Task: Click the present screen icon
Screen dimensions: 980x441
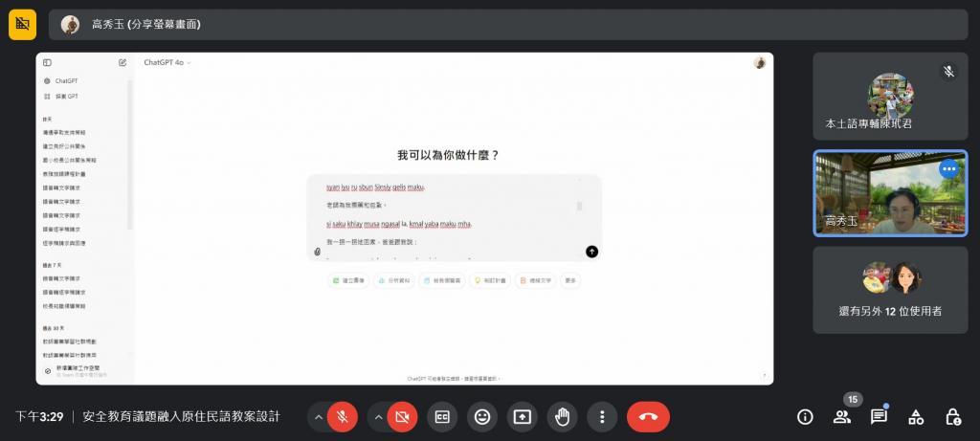Action: [523, 417]
